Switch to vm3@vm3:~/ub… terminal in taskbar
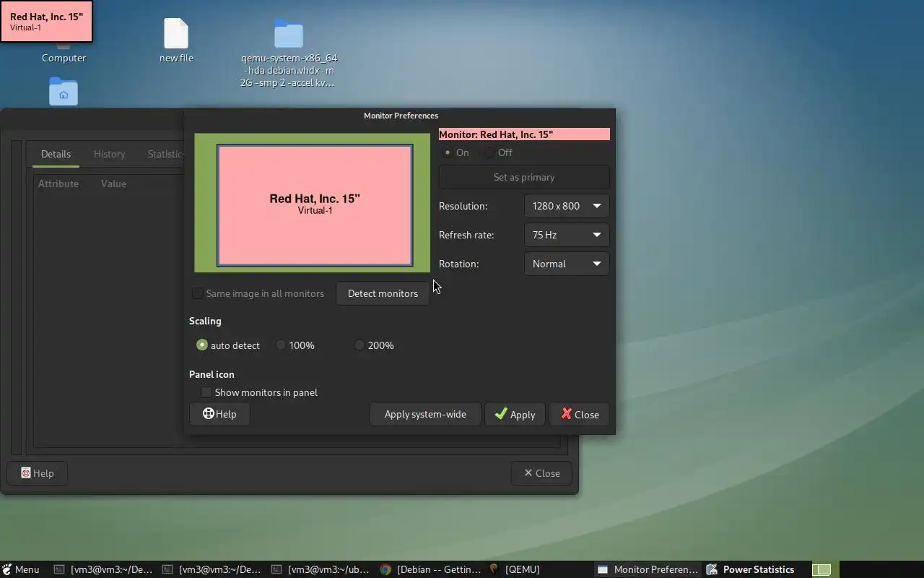 pyautogui.click(x=320, y=569)
